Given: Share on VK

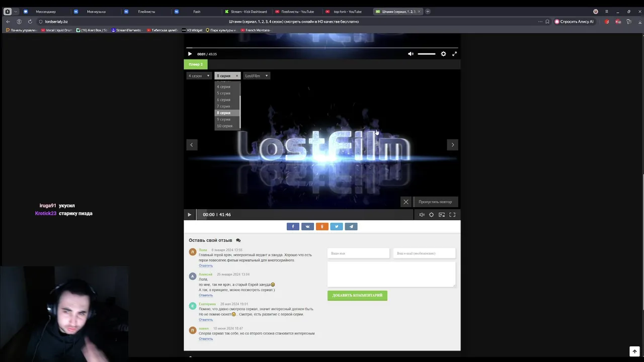Looking at the screenshot, I should click(x=307, y=227).
